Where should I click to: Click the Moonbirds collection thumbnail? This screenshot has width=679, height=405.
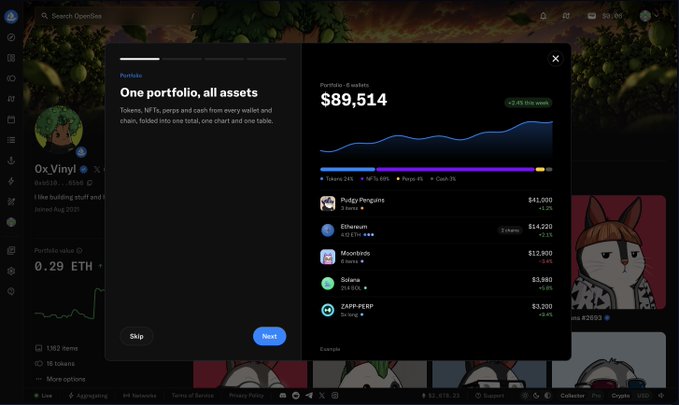328,257
